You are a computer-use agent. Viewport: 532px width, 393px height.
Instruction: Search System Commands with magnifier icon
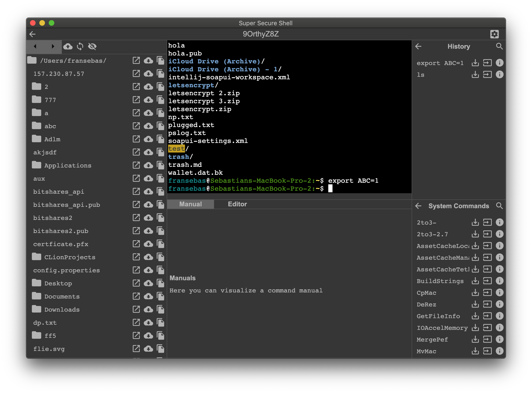[x=499, y=206]
